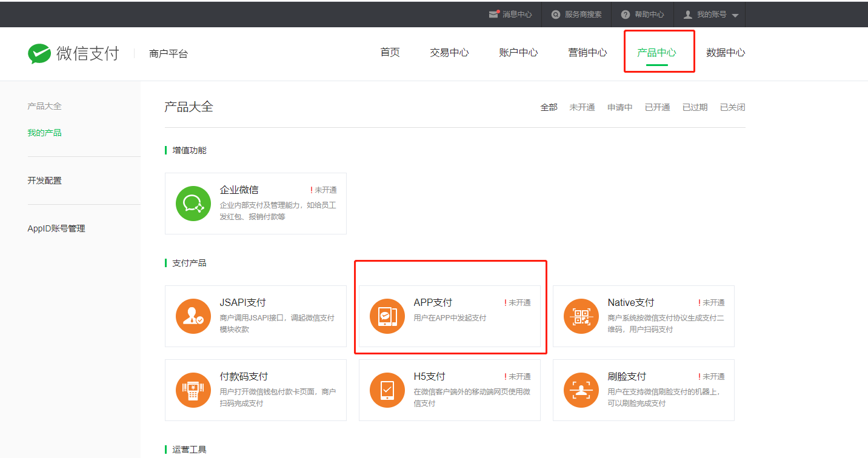Filter products by 已开通
The width and height of the screenshot is (868, 458).
coord(658,107)
